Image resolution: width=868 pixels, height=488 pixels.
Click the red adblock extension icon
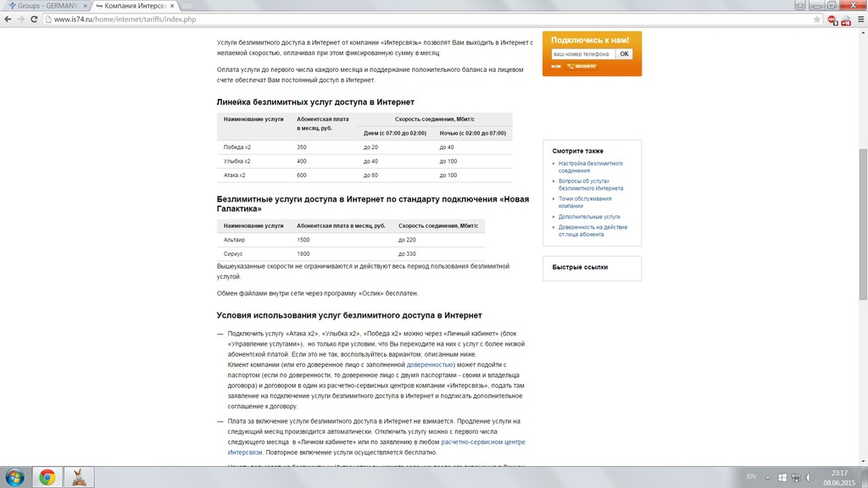[x=832, y=20]
